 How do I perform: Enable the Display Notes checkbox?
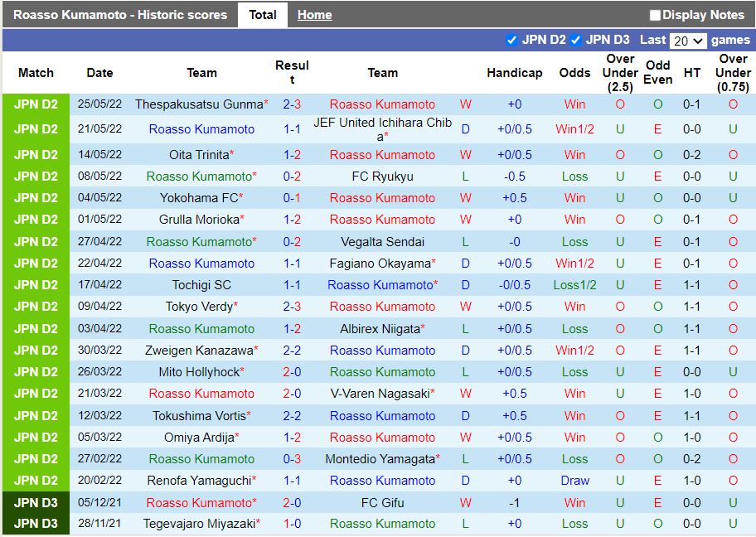coord(654,15)
